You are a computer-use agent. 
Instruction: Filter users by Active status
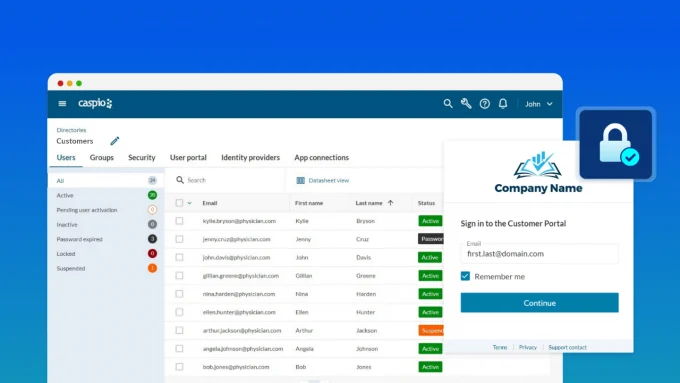click(x=106, y=195)
